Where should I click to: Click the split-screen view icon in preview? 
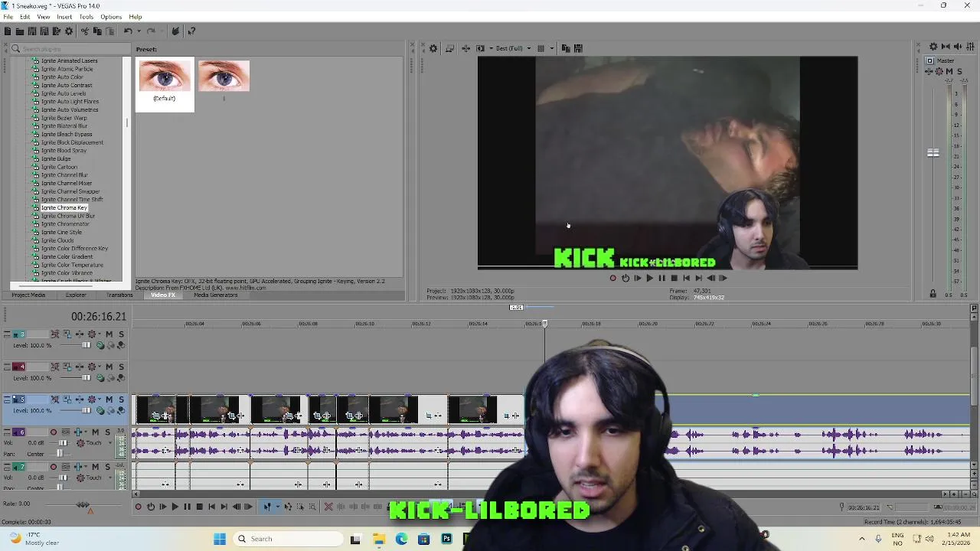click(480, 48)
